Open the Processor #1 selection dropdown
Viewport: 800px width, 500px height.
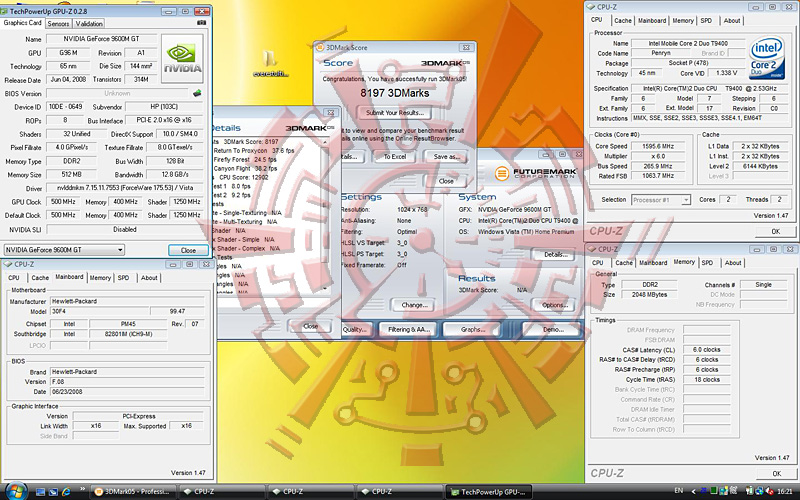686,200
